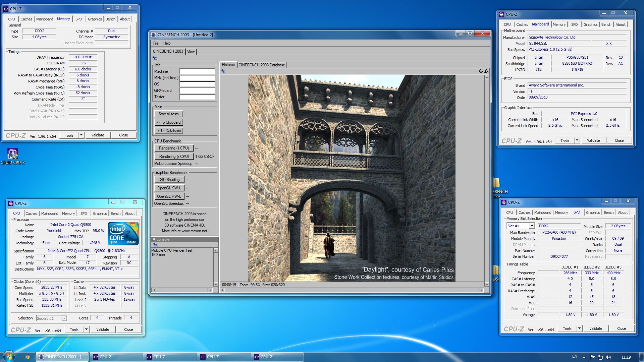Open the volume control in system tray
The image size is (644, 362).
click(608, 357)
